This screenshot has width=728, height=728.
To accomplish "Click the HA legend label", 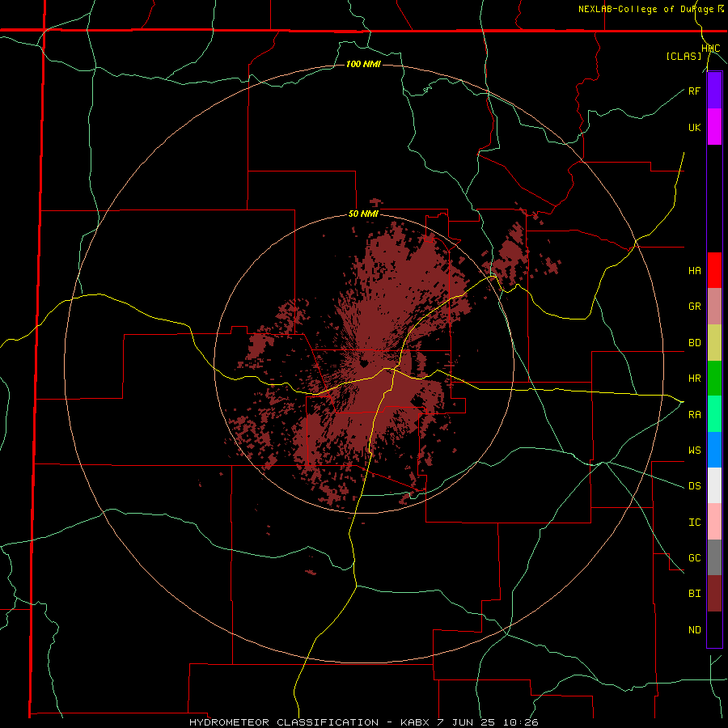I will coord(694,270).
